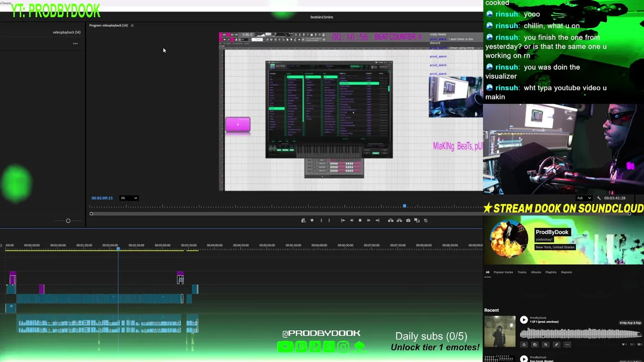This screenshot has width=644, height=362.
Task: Click the 00:03:00:00 mark on the timeline ruler
Action: coord(163,245)
